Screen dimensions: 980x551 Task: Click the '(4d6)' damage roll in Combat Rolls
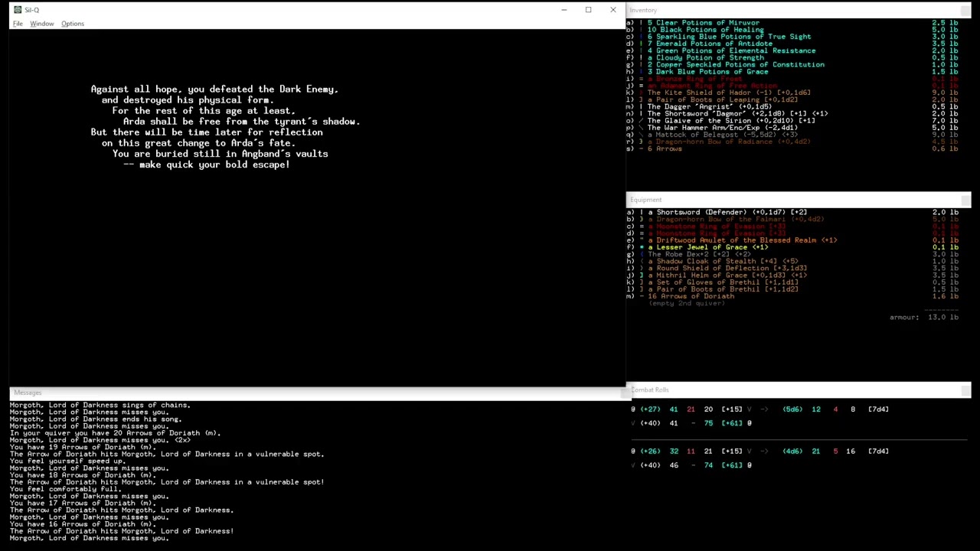pyautogui.click(x=792, y=452)
